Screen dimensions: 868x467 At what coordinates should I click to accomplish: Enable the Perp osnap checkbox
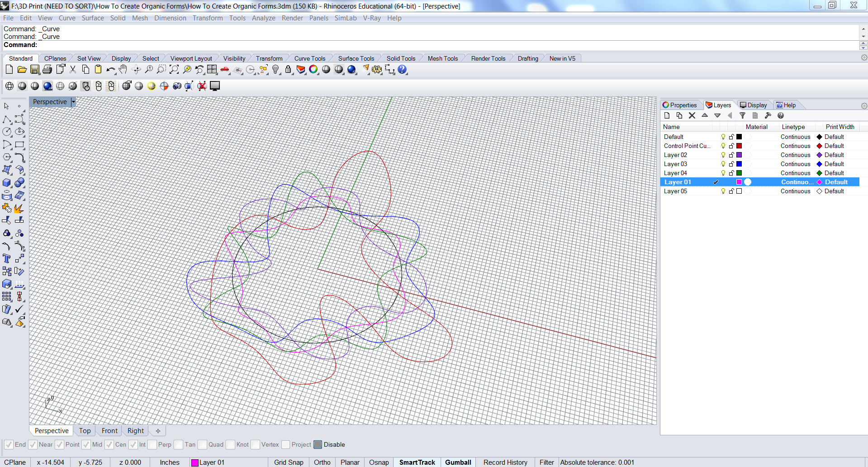tap(152, 445)
